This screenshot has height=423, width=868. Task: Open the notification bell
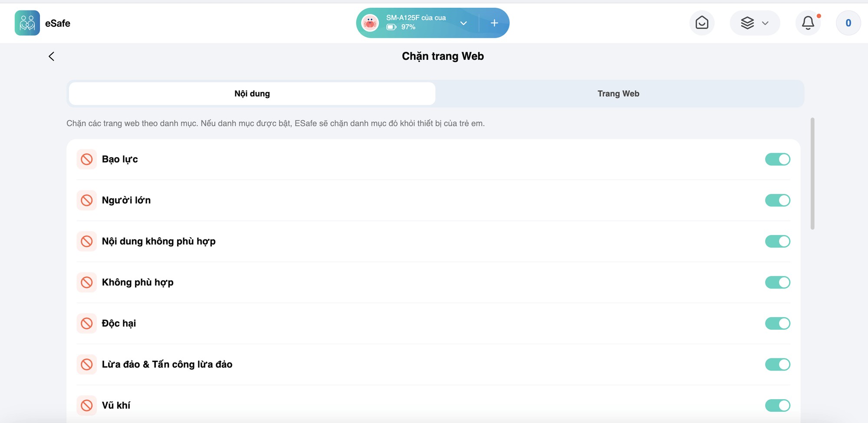click(x=808, y=23)
